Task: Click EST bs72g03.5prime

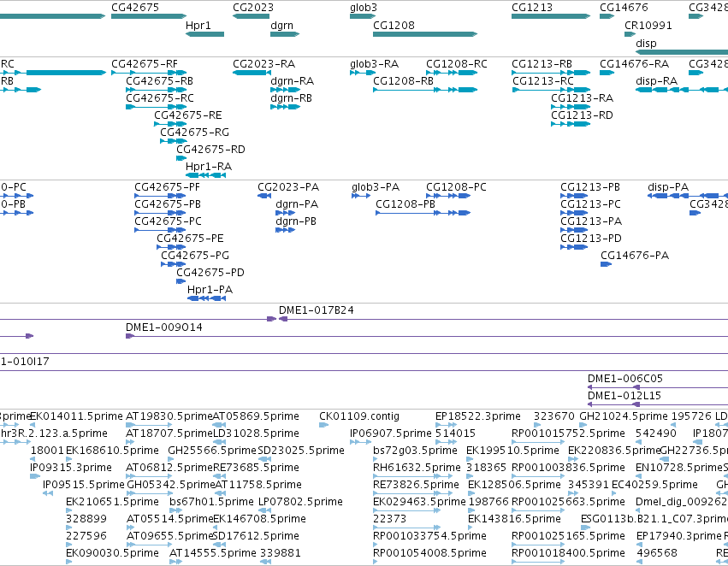Action: (415, 451)
